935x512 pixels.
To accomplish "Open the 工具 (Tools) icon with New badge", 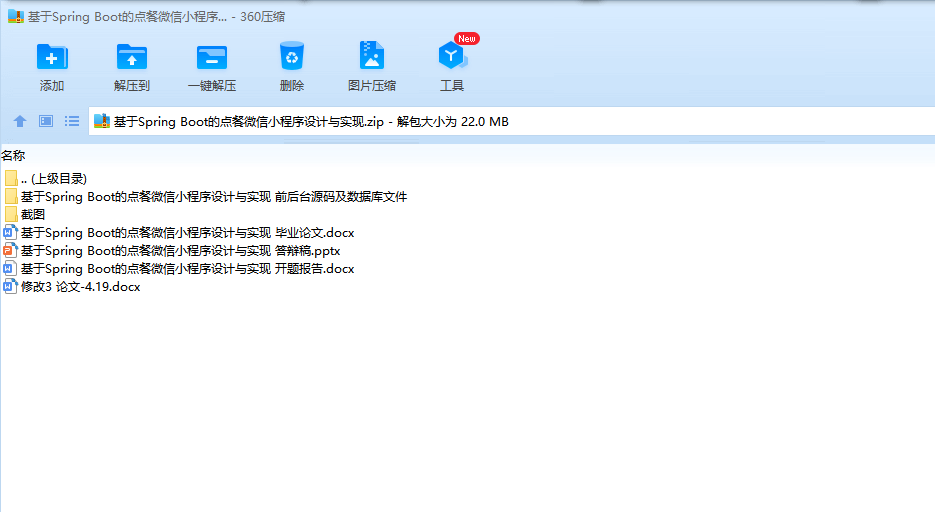I will tap(452, 55).
